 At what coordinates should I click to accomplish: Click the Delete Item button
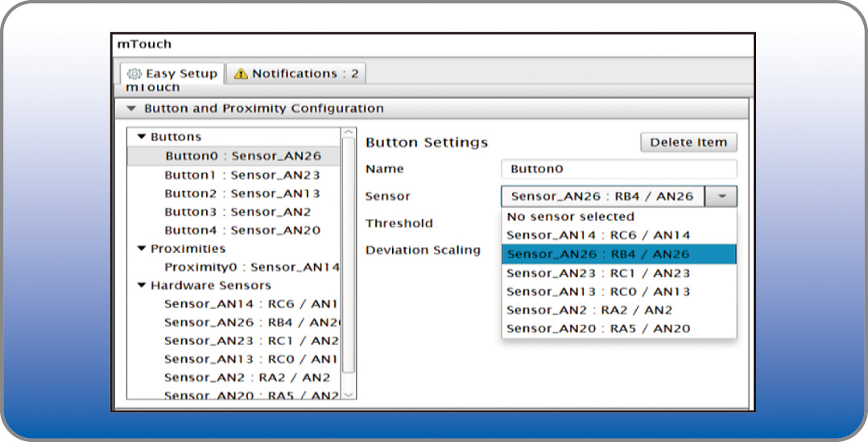point(688,143)
